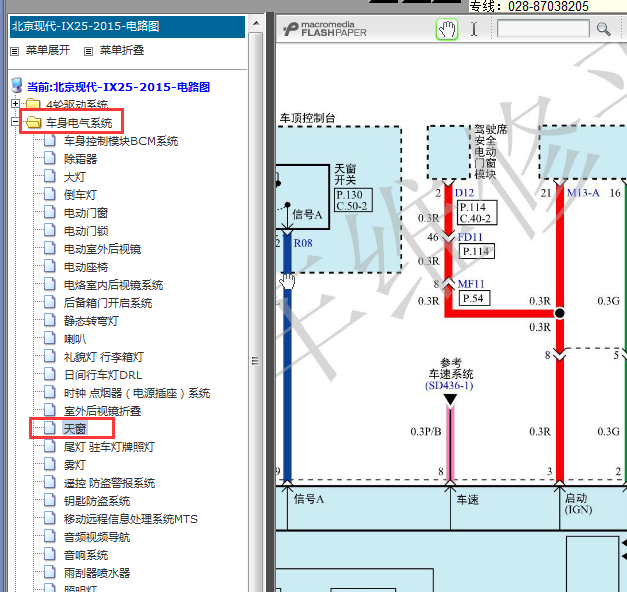Select the text selection I-beam tool

click(x=474, y=29)
